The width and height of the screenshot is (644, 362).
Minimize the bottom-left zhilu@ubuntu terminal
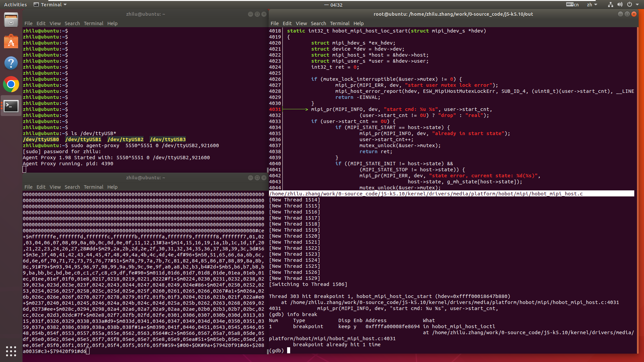[250, 178]
